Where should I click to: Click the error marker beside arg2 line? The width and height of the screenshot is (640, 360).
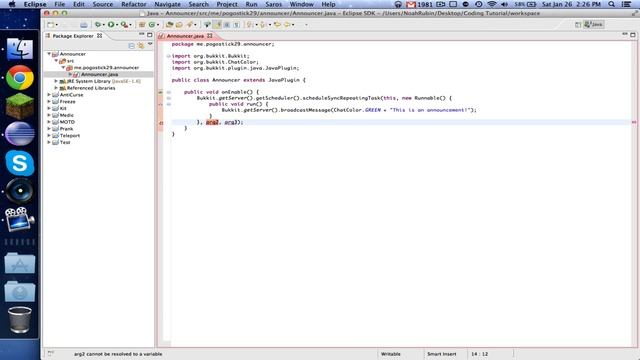(x=161, y=122)
